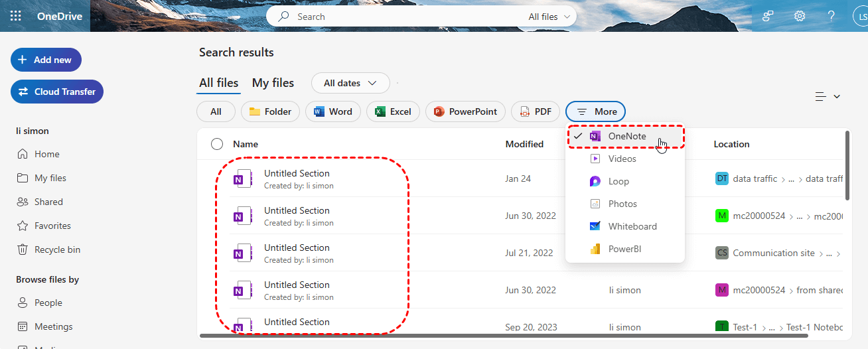The height and width of the screenshot is (349, 868).
Task: Open the Microsoft 365 app launcher grid
Action: coord(16,16)
